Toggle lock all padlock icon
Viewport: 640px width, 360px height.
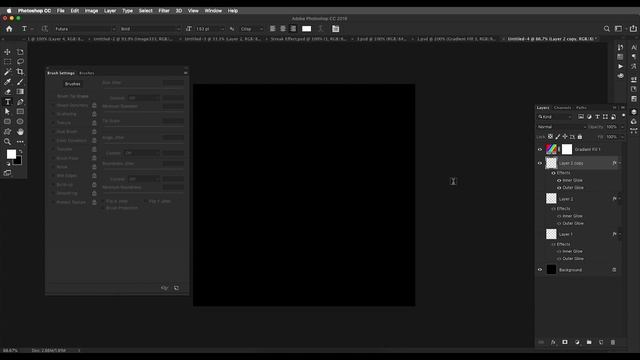point(580,137)
